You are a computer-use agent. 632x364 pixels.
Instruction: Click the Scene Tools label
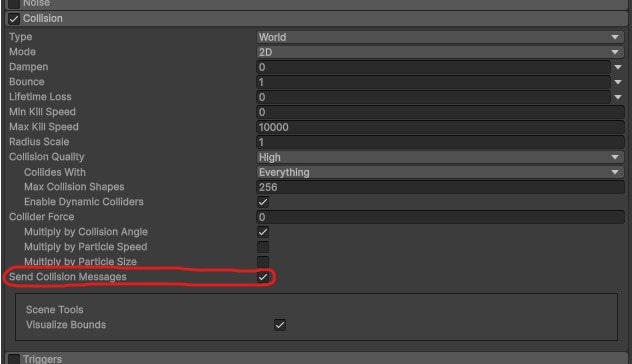55,310
